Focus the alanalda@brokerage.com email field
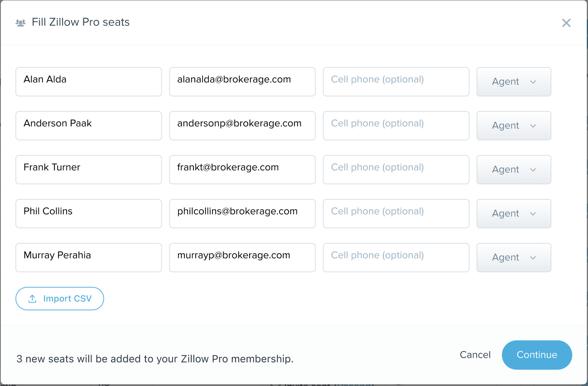588x386 pixels. tap(242, 82)
